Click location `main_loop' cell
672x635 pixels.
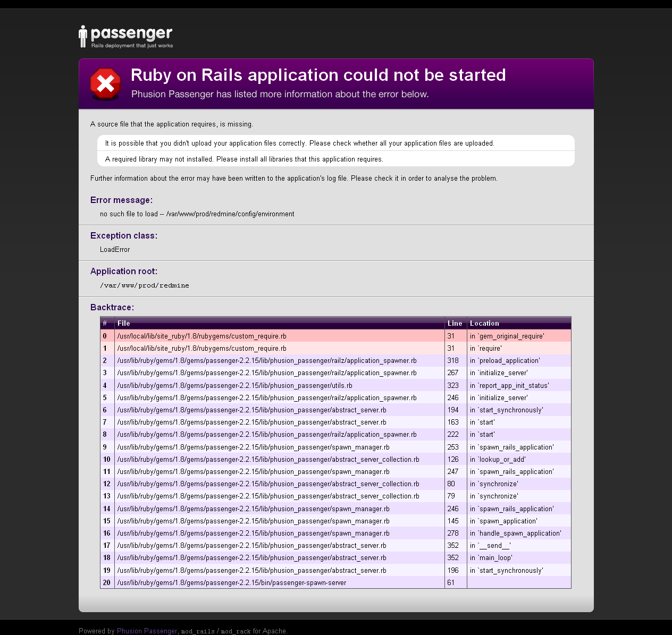491,557
